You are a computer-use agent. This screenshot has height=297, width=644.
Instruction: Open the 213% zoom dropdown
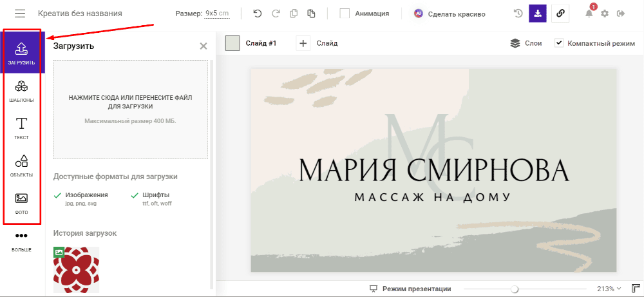pos(609,289)
